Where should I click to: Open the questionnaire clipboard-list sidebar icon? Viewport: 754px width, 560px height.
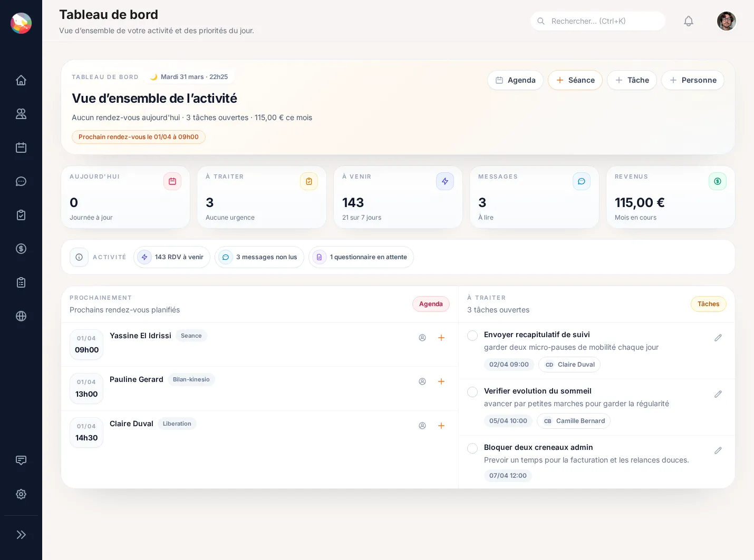click(21, 282)
